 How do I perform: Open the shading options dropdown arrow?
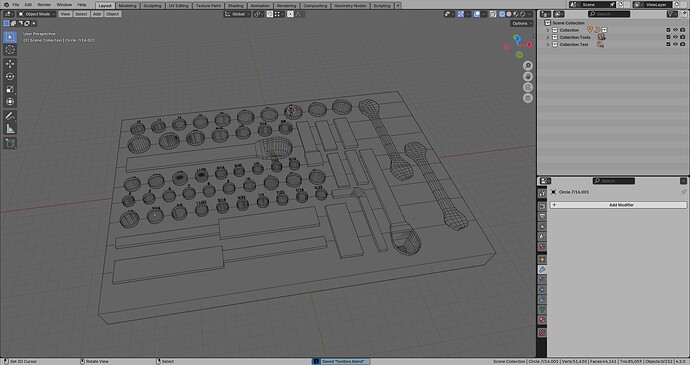[x=529, y=14]
